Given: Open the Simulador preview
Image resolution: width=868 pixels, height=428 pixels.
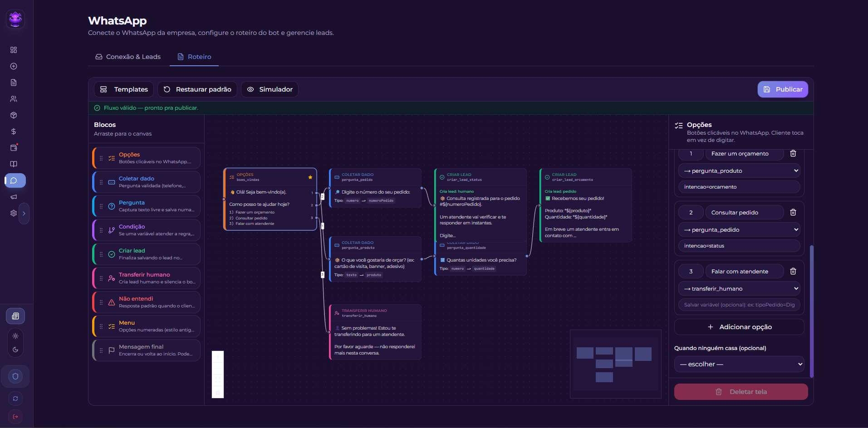Looking at the screenshot, I should (270, 89).
